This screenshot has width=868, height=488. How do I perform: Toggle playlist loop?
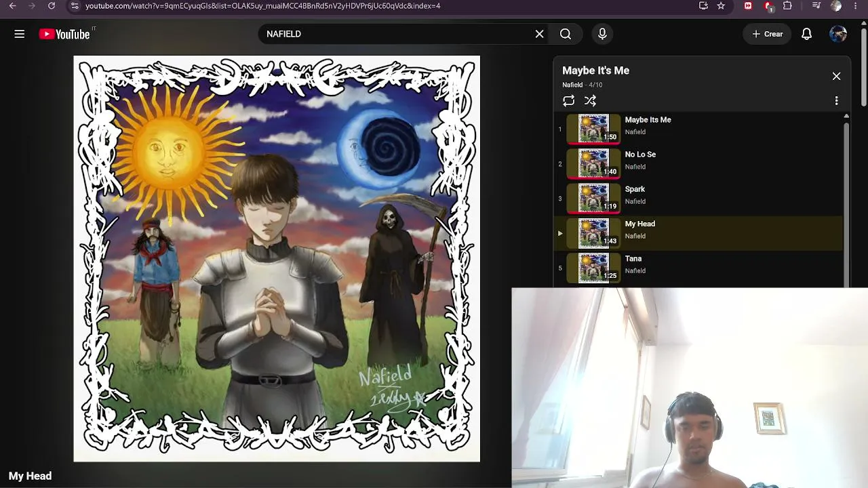[568, 101]
